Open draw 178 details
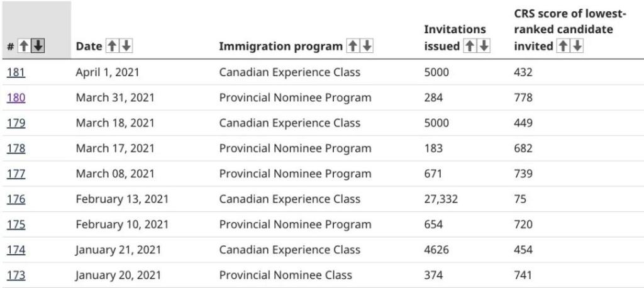Image resolution: width=644 pixels, height=288 pixels. (x=16, y=148)
